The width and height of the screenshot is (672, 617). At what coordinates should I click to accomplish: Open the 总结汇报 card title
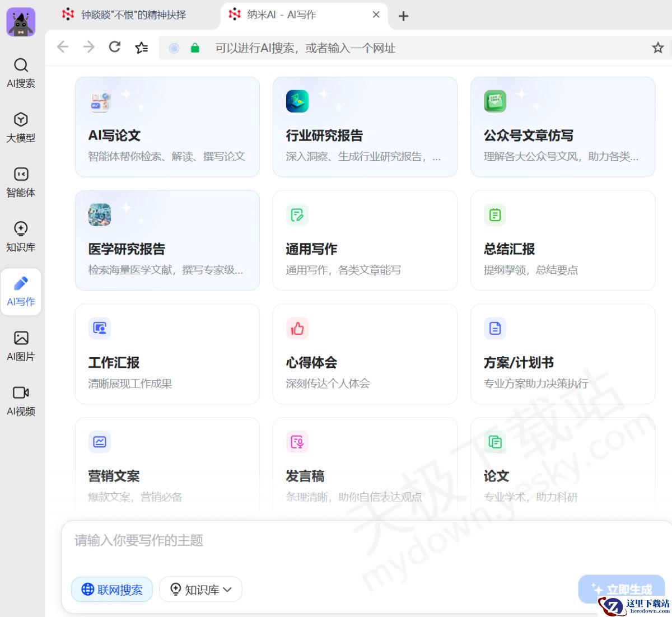point(509,249)
